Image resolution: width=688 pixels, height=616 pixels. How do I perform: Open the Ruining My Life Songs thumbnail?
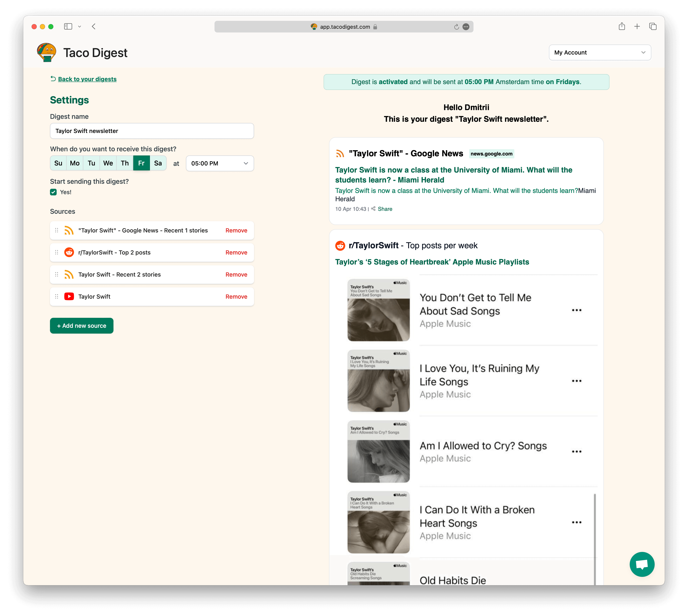click(379, 381)
